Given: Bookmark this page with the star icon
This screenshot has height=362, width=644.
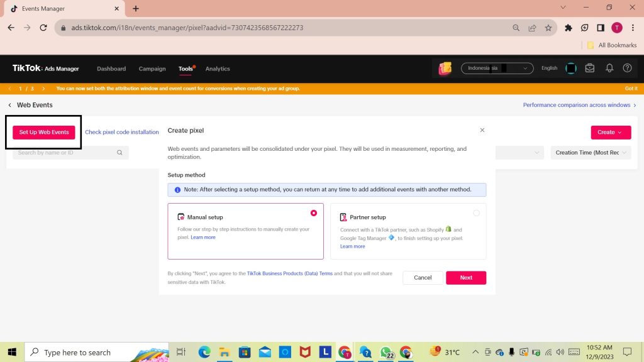Looking at the screenshot, I should pyautogui.click(x=548, y=28).
